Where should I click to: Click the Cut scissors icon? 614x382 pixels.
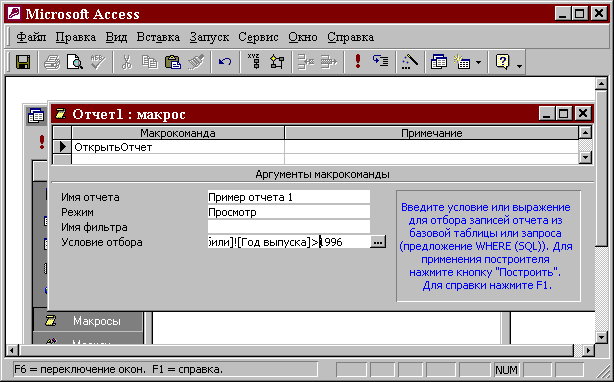(126, 62)
